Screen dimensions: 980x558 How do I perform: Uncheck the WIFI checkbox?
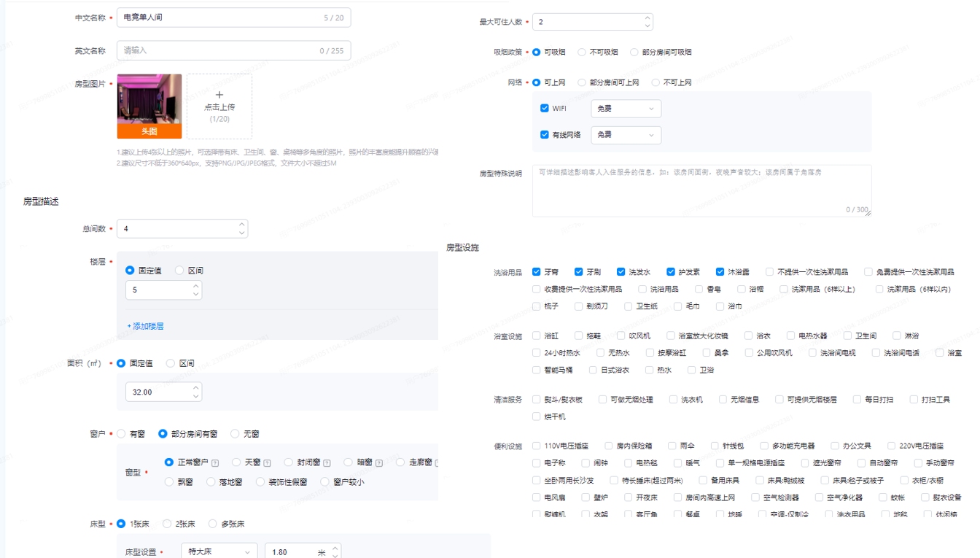pyautogui.click(x=545, y=109)
